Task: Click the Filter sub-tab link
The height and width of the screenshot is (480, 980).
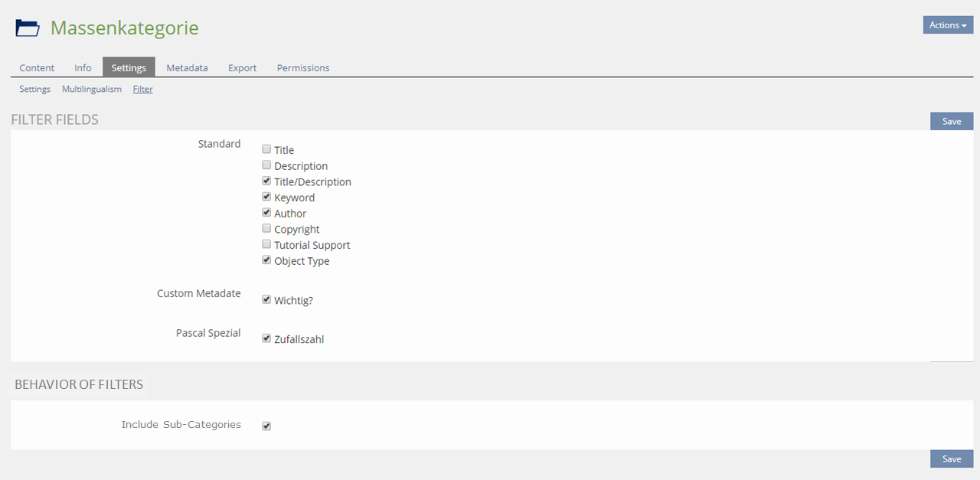Action: 142,89
